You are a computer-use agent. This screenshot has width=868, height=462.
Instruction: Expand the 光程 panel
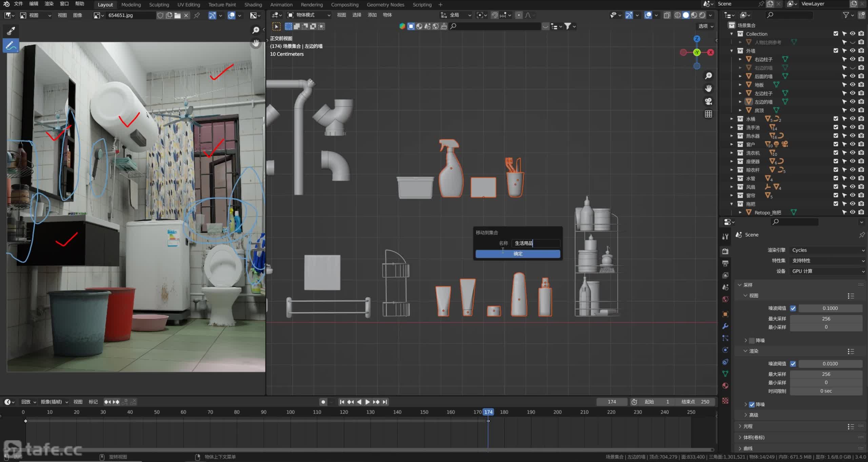point(748,426)
